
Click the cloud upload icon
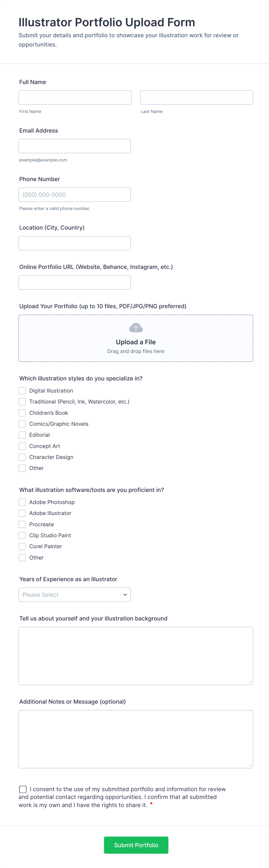click(x=136, y=328)
